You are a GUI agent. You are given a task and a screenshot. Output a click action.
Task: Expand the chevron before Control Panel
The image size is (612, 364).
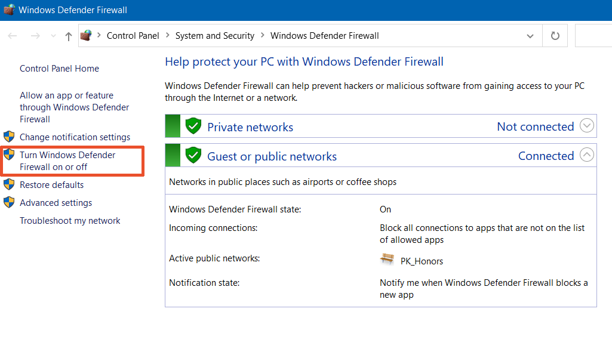[99, 35]
